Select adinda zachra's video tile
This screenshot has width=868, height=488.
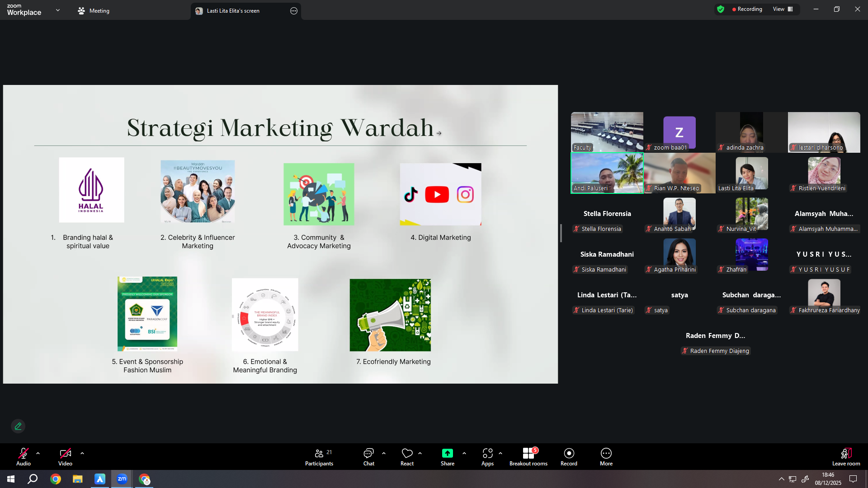[x=752, y=132]
